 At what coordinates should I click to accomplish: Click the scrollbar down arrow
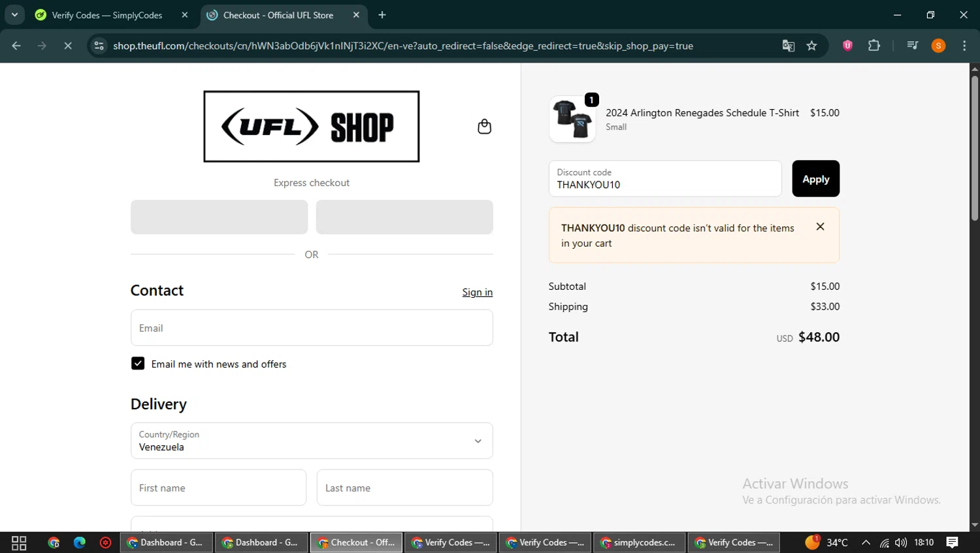point(975,525)
